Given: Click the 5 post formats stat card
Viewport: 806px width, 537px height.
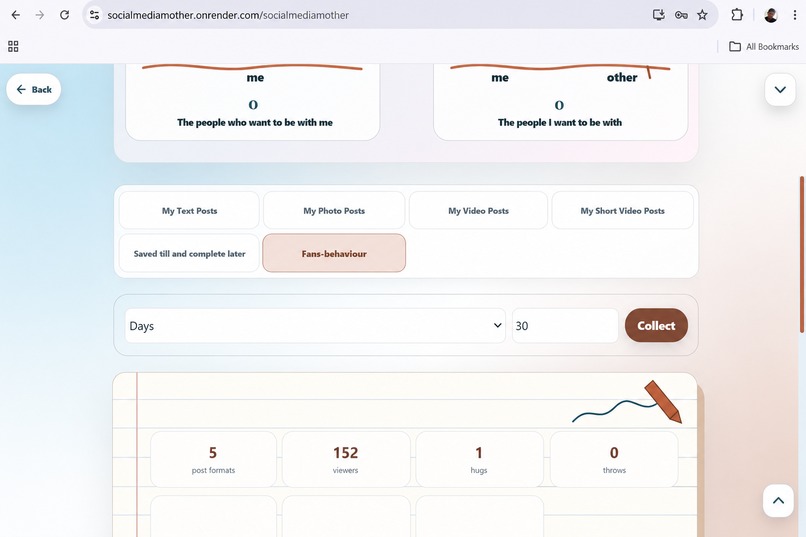Looking at the screenshot, I should (213, 459).
